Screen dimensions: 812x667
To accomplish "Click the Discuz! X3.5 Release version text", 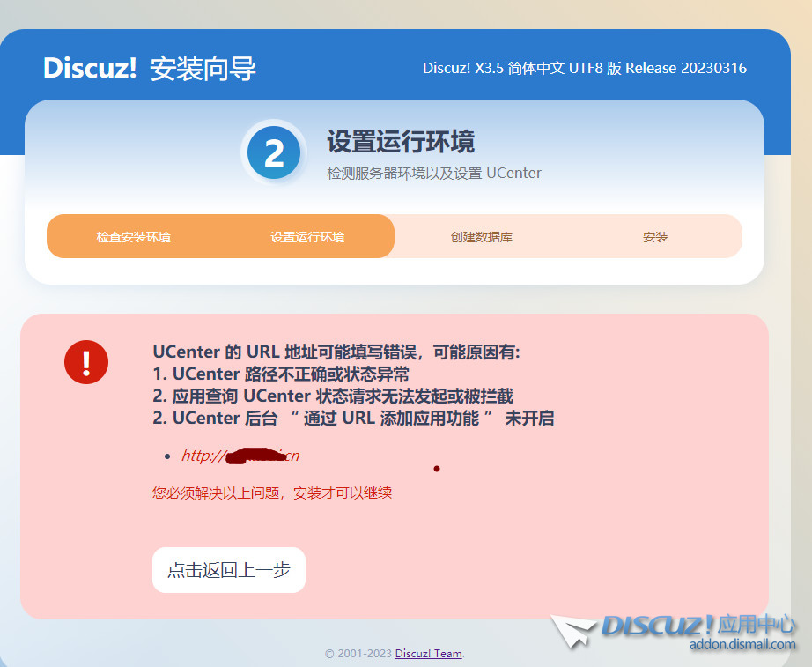I will 584,68.
